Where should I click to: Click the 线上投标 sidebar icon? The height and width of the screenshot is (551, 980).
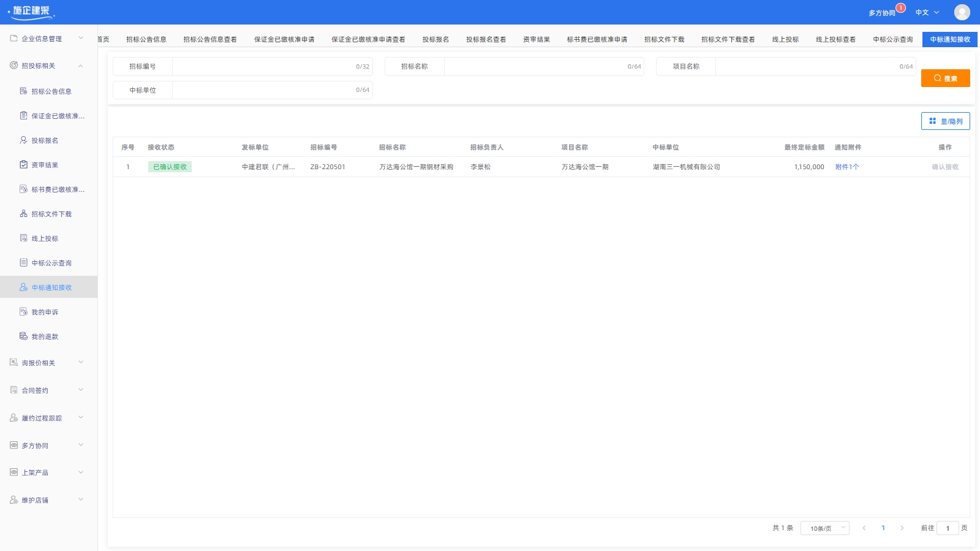(23, 238)
